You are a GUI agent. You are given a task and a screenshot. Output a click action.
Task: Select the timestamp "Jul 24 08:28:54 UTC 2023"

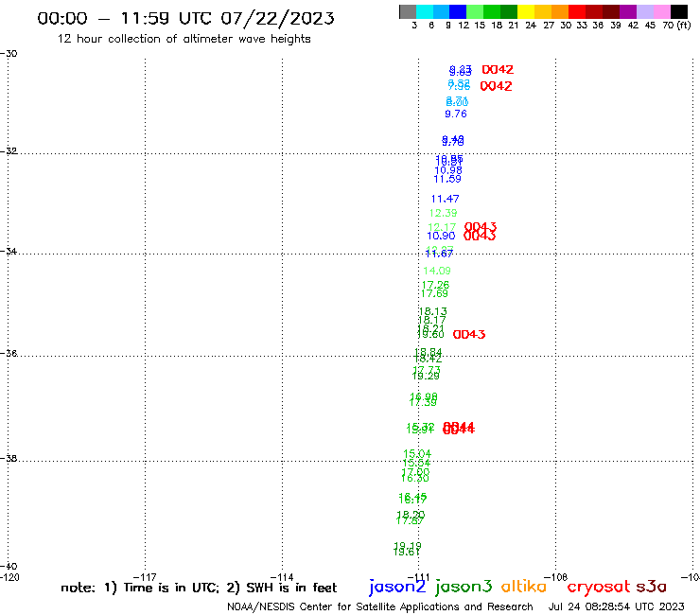[616, 607]
